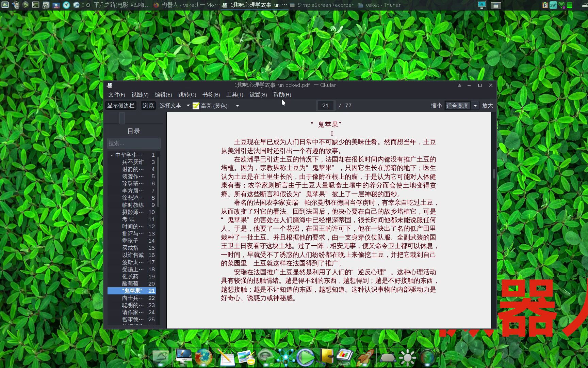Activate the 选择文本 text selection tool
The image size is (588, 368).
[x=170, y=106]
